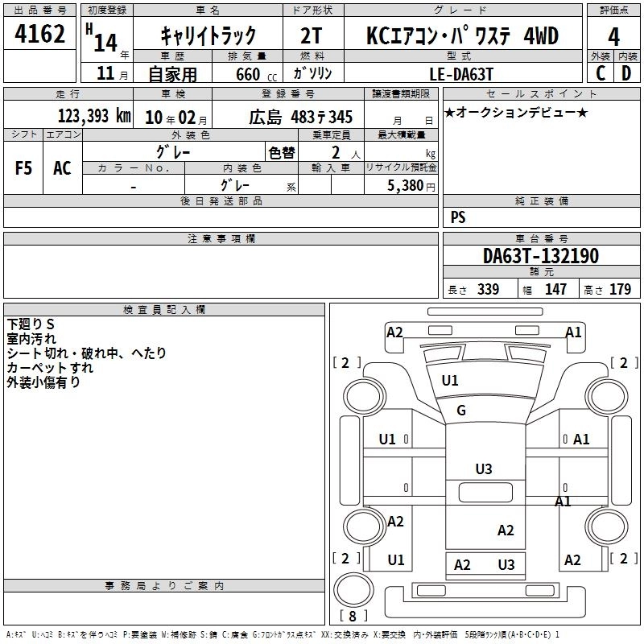Select the 初度登録 header
Screen dimensions: 644x644
click(107, 10)
